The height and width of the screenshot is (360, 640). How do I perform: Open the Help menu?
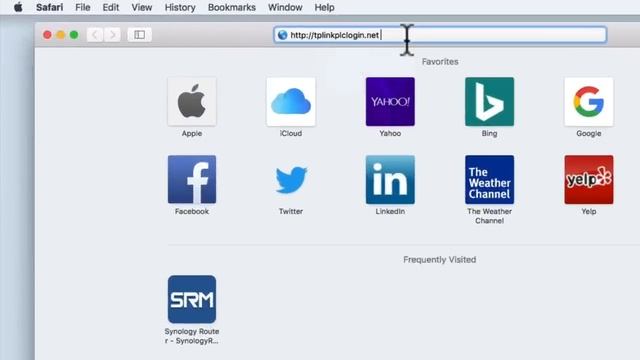coord(324,7)
